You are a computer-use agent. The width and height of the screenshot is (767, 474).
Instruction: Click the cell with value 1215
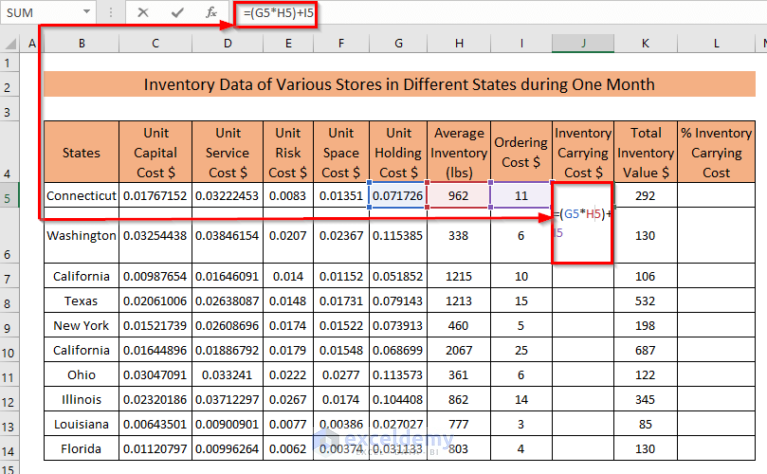pyautogui.click(x=459, y=276)
